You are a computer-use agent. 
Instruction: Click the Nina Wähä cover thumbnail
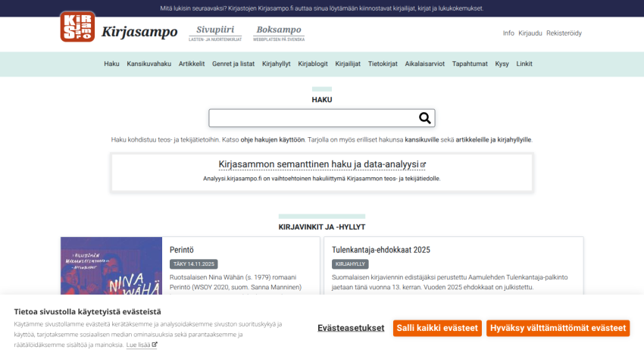[x=111, y=266]
